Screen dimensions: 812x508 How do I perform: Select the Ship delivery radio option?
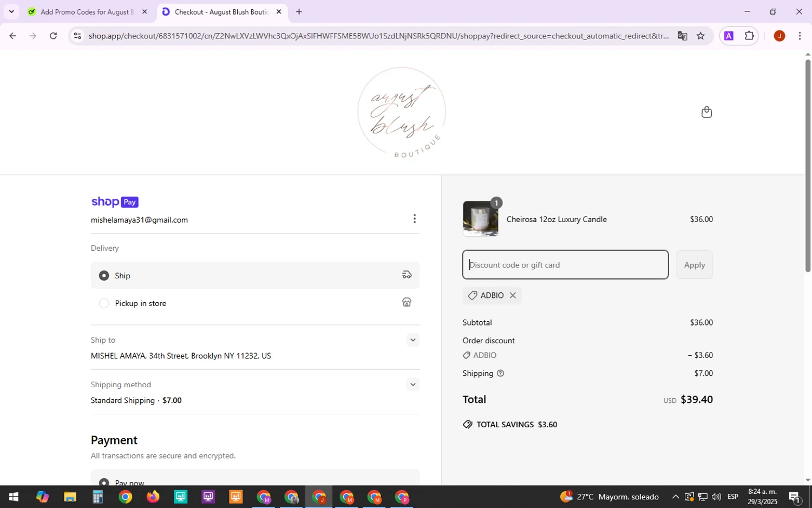pyautogui.click(x=104, y=276)
